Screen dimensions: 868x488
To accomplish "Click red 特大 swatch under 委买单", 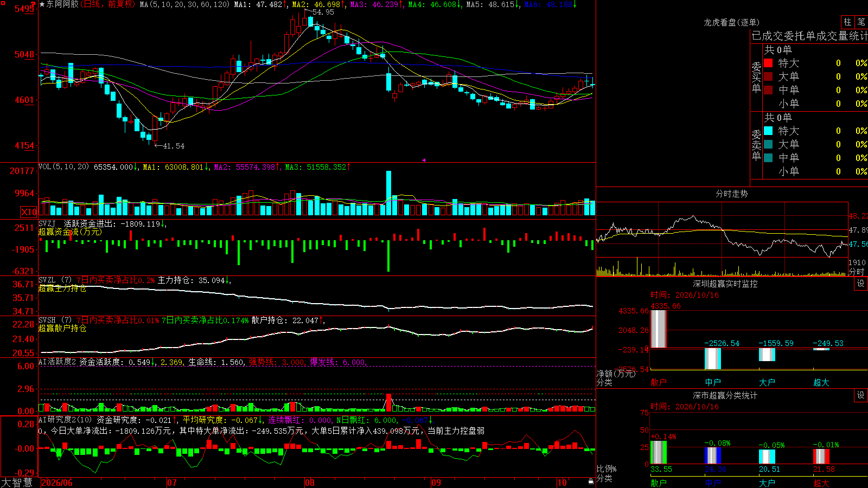I will click(768, 63).
